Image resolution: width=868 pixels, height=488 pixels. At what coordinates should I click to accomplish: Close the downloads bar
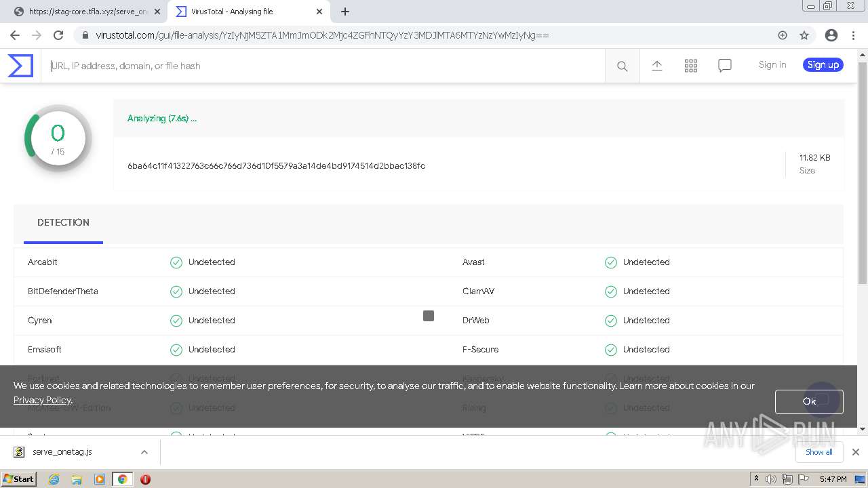point(855,452)
